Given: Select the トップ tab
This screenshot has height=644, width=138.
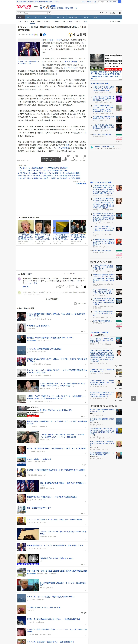Looking at the screenshot, I should point(20,17).
